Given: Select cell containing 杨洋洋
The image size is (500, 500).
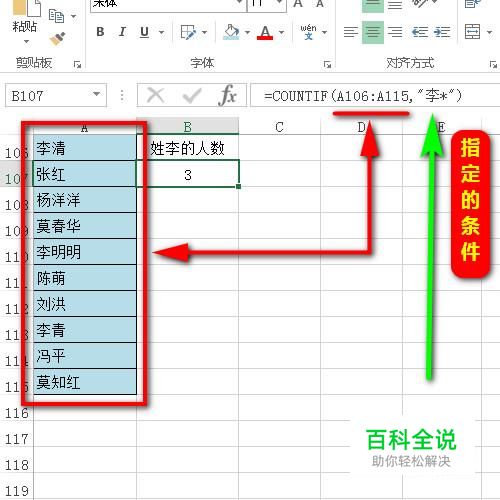Looking at the screenshot, I should (x=85, y=200).
